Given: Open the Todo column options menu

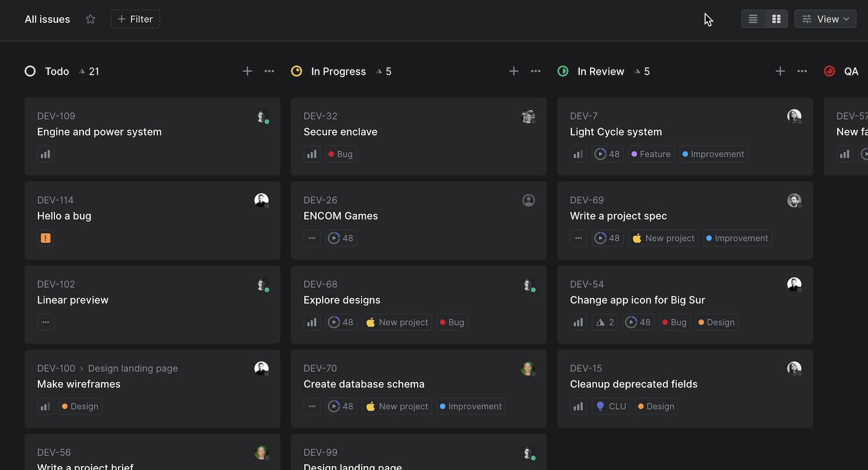Looking at the screenshot, I should click(x=269, y=71).
